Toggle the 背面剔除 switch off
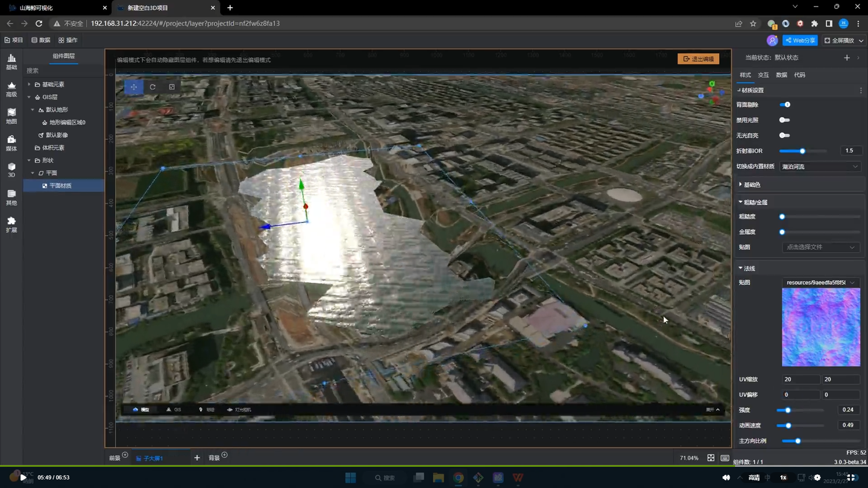Screen dimensions: 868x488 (785, 105)
